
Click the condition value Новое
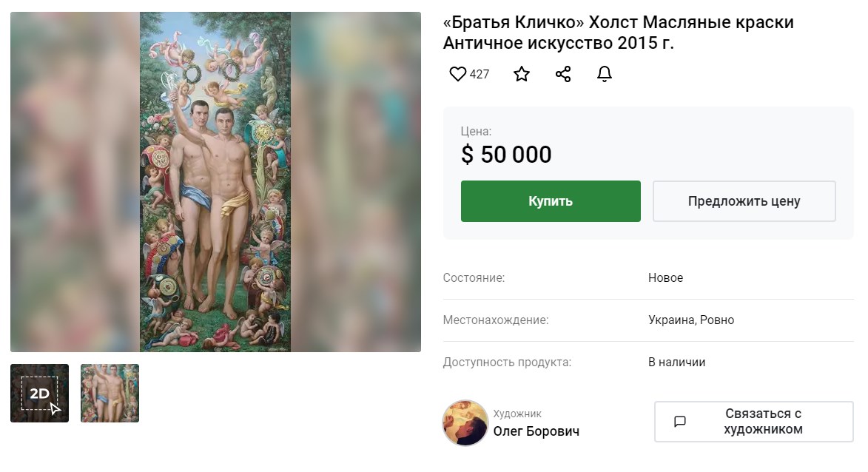[x=665, y=277]
